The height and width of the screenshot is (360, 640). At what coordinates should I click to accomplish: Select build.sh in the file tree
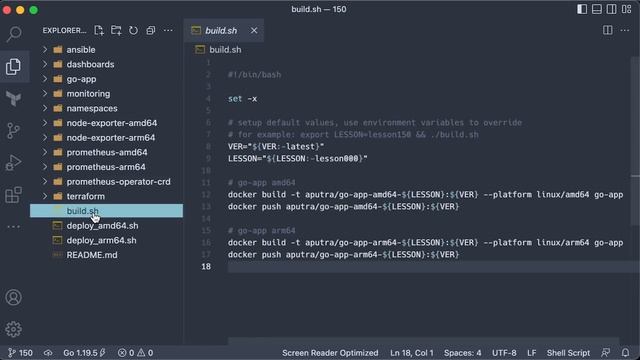106,211
